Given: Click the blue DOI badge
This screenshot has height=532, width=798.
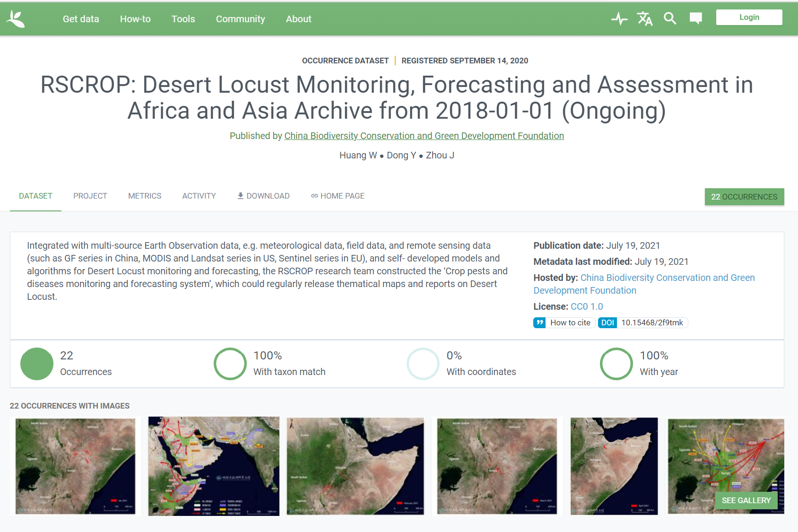Looking at the screenshot, I should pos(607,323).
